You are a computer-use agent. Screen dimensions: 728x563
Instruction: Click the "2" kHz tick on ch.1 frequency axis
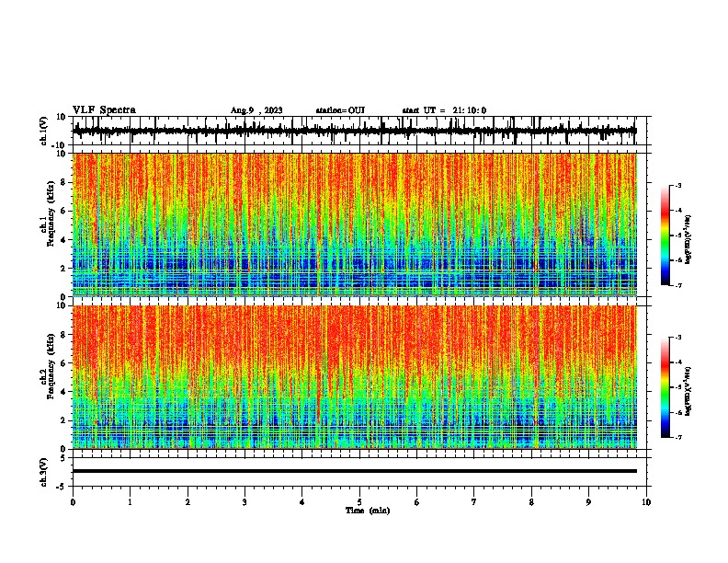[x=63, y=269]
